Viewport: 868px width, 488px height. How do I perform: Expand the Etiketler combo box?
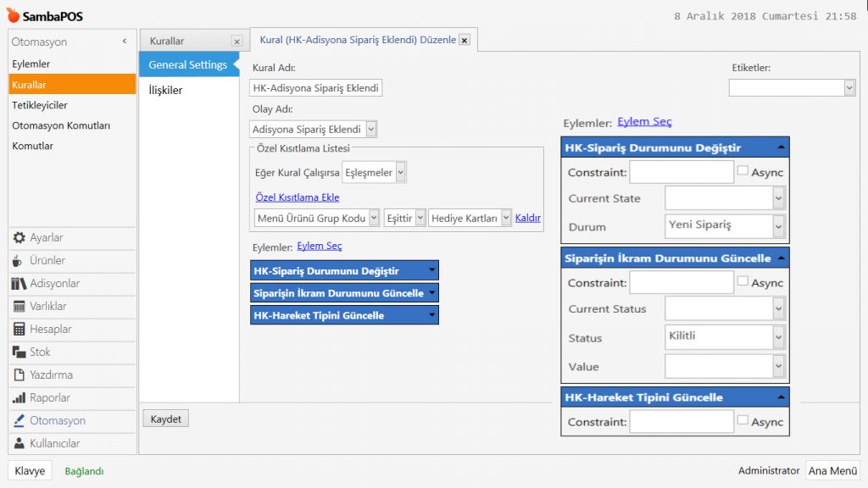(849, 88)
